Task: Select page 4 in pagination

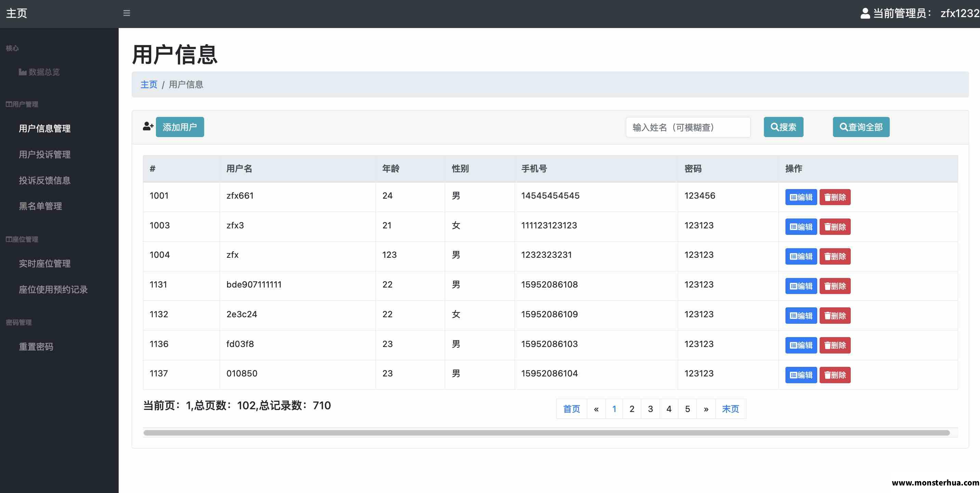Action: point(669,409)
